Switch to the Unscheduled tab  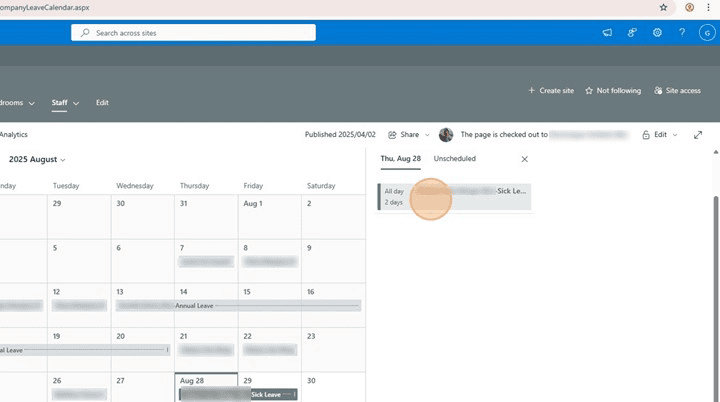coord(454,159)
